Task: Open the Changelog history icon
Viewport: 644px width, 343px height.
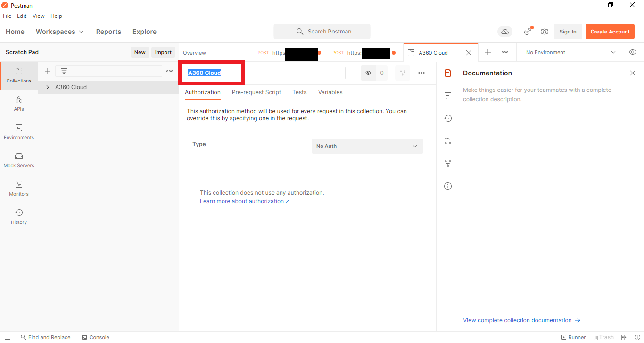Action: (x=448, y=118)
